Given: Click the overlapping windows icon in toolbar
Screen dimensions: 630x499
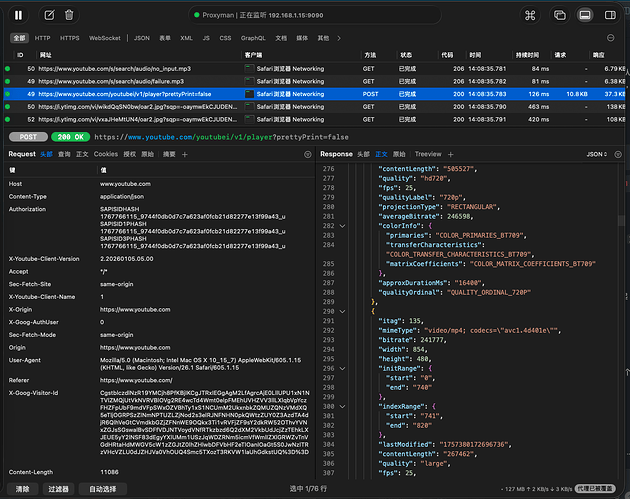Looking at the screenshot, I should click(560, 15).
